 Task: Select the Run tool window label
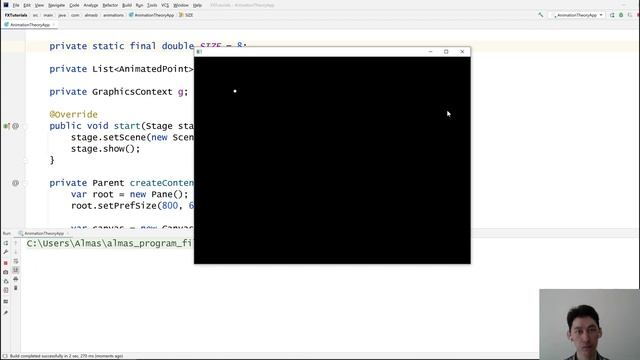click(x=7, y=233)
